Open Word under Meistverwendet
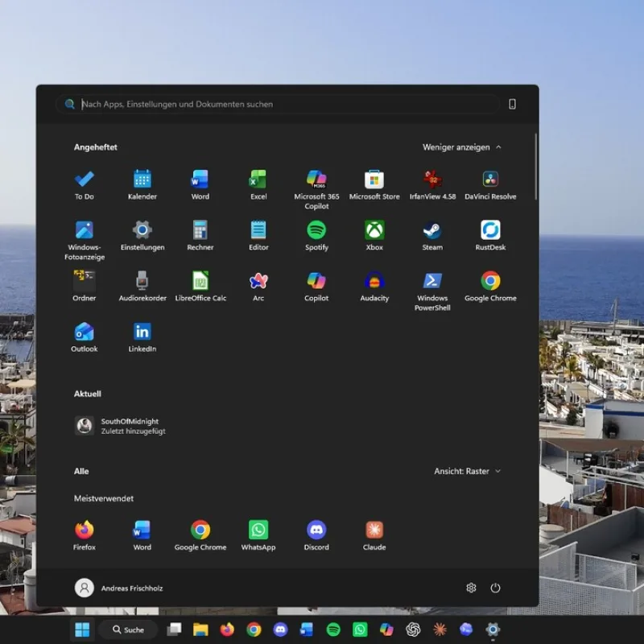644x644 pixels. pyautogui.click(x=142, y=535)
